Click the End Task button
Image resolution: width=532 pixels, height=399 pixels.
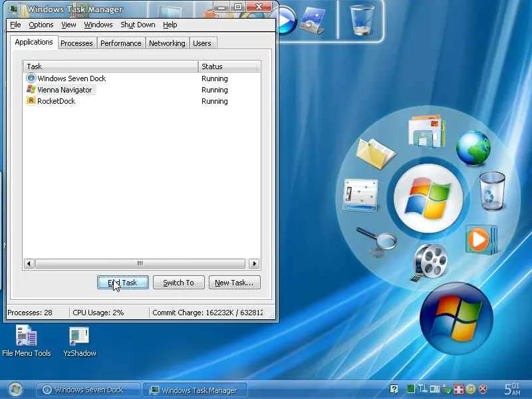[x=123, y=283]
